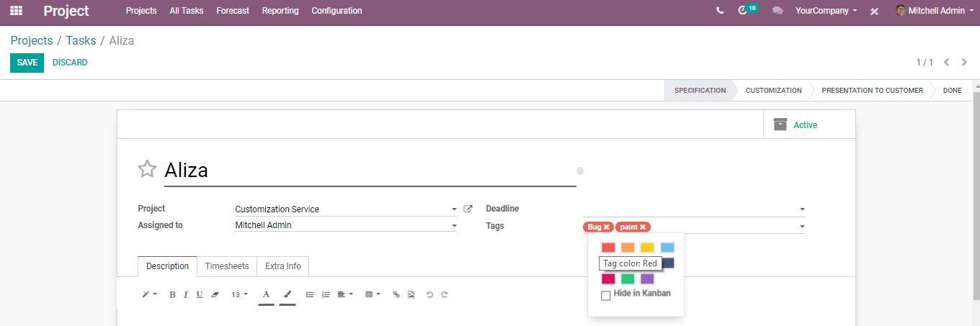Click the insert link icon
This screenshot has height=326, width=980.
click(x=396, y=294)
